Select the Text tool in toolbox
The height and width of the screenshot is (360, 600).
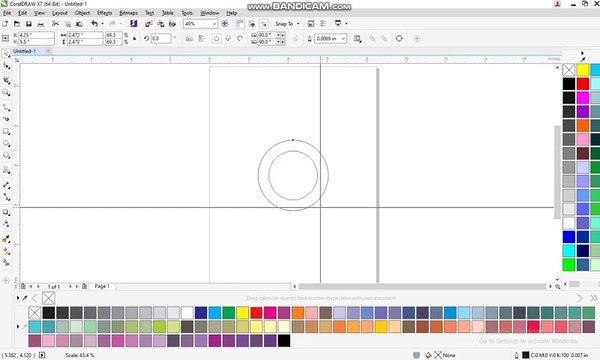click(6, 170)
